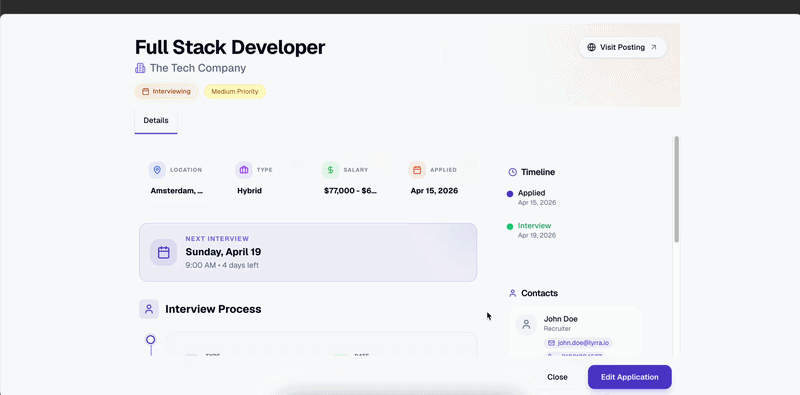
Task: Click the $77,000 salary value
Action: pyautogui.click(x=351, y=191)
